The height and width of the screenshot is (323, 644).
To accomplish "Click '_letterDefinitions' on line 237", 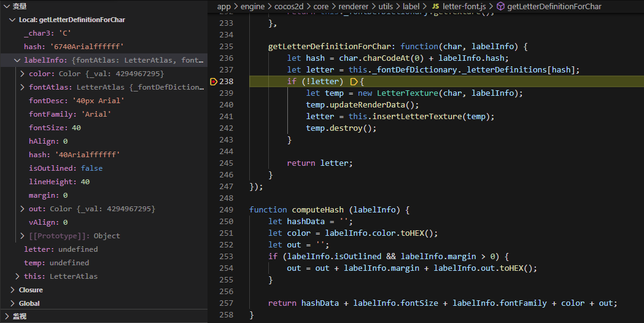I will (505, 70).
